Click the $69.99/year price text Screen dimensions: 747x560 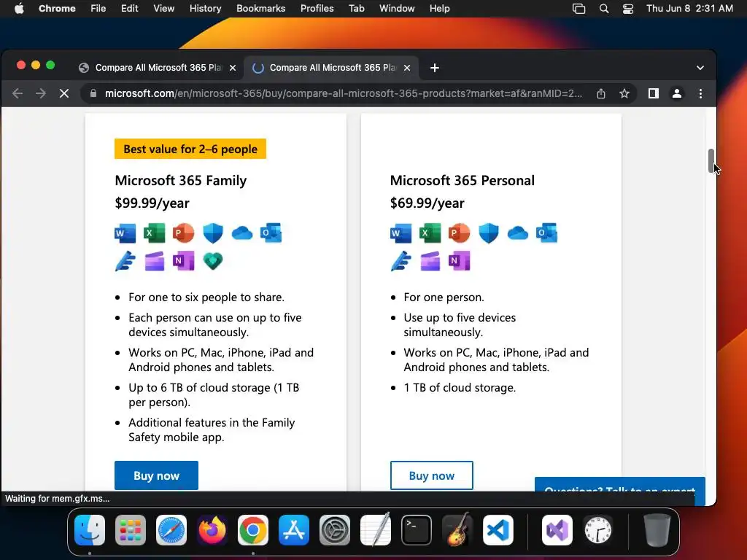click(x=427, y=203)
